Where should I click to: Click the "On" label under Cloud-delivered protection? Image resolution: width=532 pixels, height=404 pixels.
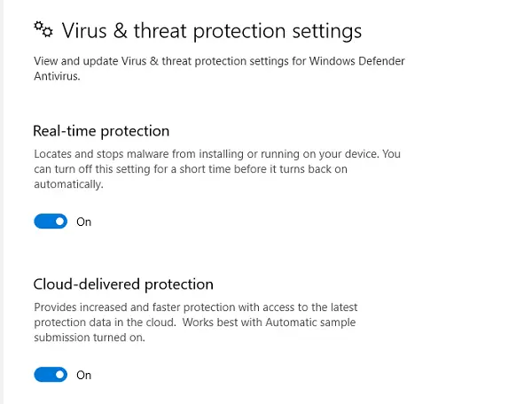coord(84,375)
